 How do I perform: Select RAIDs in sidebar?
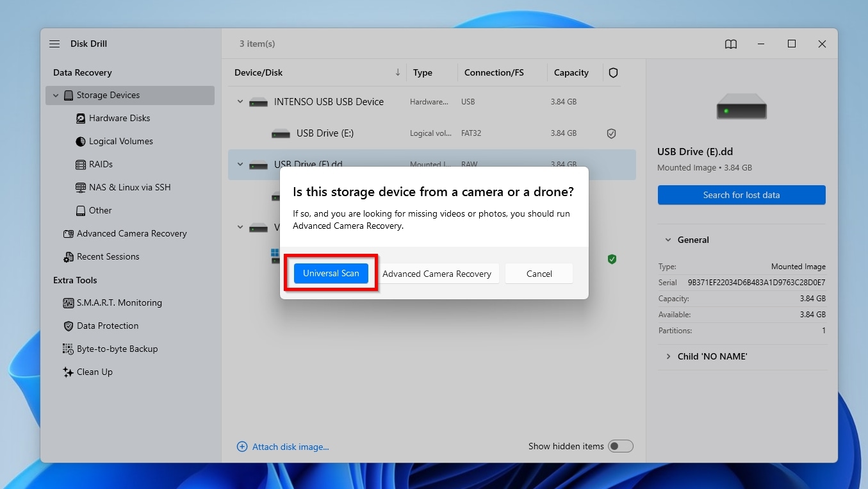click(x=101, y=164)
